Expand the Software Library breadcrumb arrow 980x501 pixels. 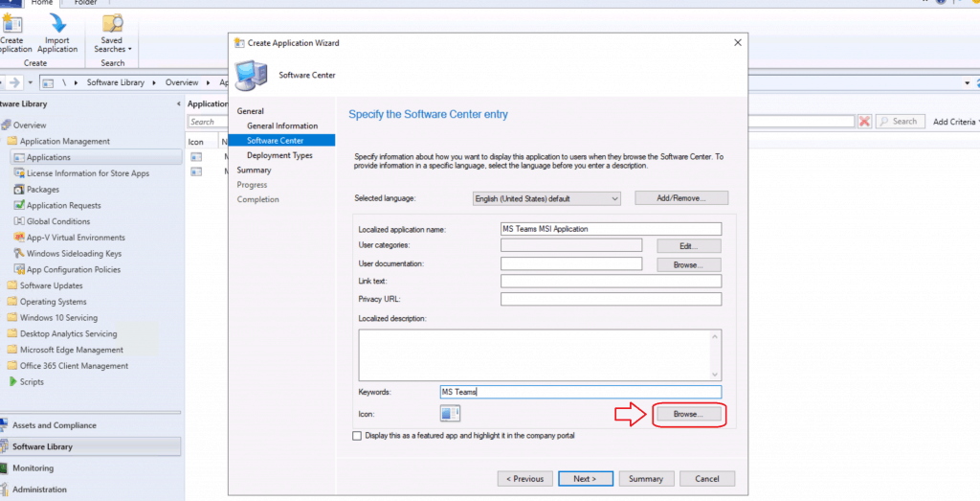(154, 82)
